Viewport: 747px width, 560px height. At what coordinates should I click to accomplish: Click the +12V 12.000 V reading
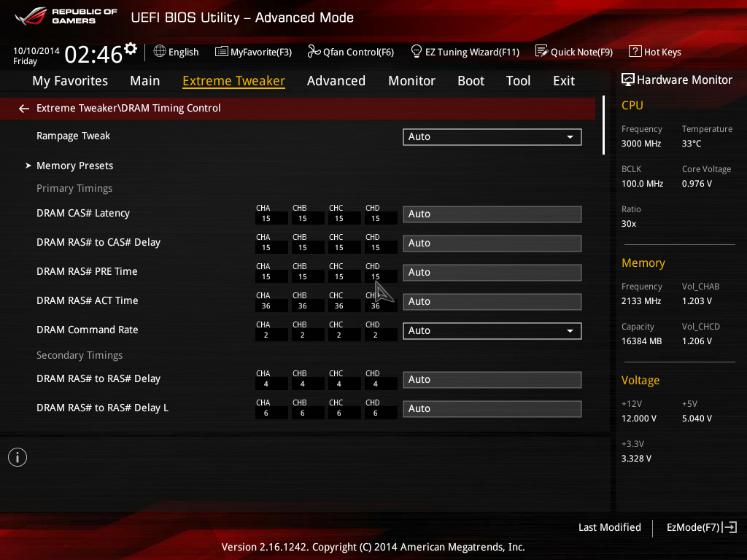(x=639, y=419)
